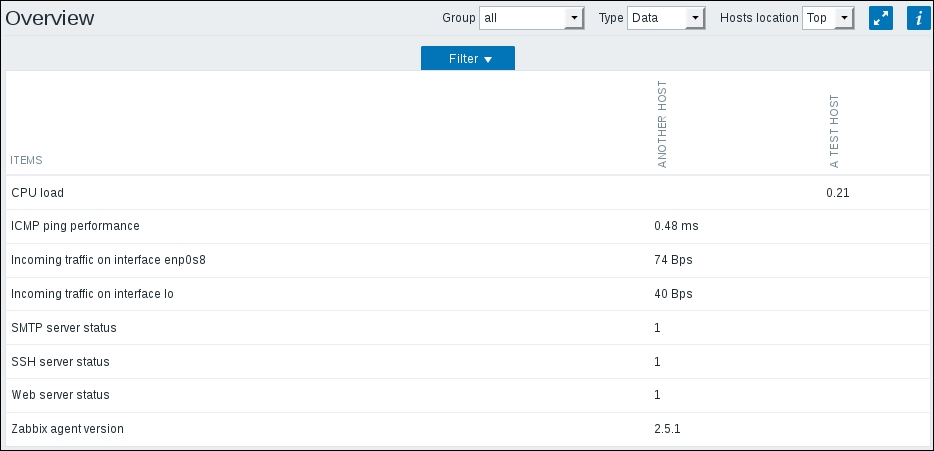This screenshot has width=934, height=451.
Task: Open the Hosts location dropdown
Action: tap(828, 18)
